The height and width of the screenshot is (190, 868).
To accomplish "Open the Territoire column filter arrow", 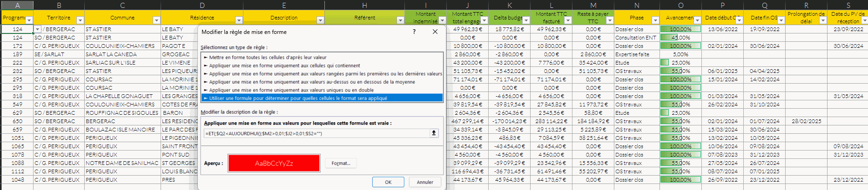I will point(80,20).
